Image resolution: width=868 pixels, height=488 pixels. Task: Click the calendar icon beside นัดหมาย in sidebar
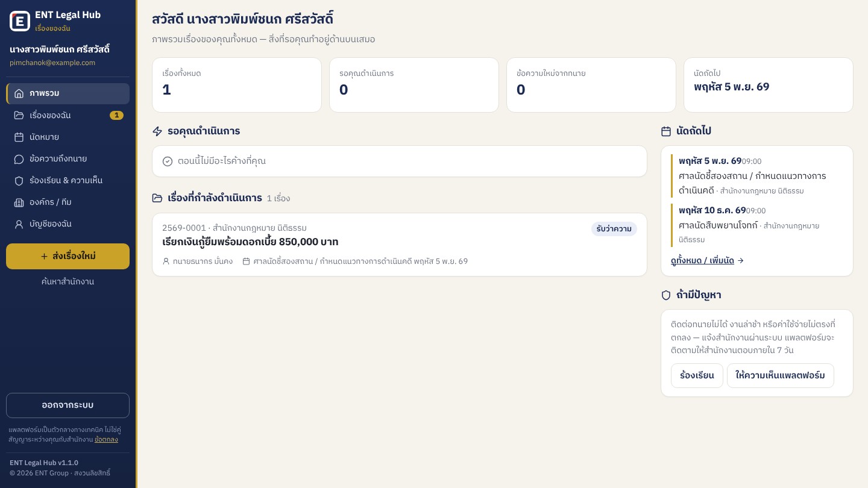coord(19,137)
